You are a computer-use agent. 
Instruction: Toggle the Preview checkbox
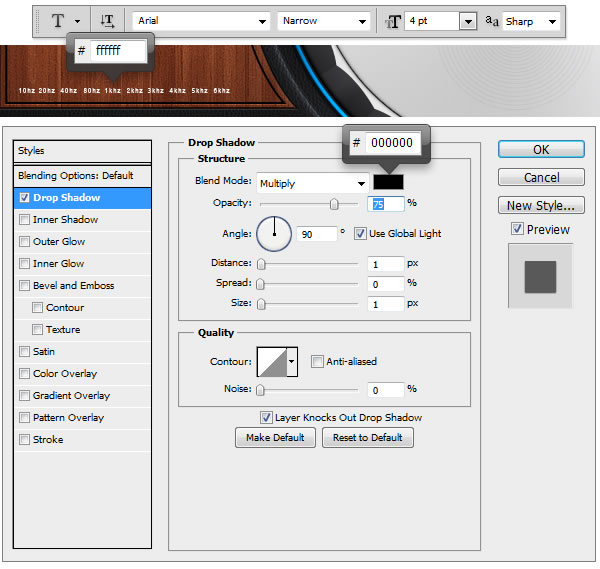tap(517, 229)
